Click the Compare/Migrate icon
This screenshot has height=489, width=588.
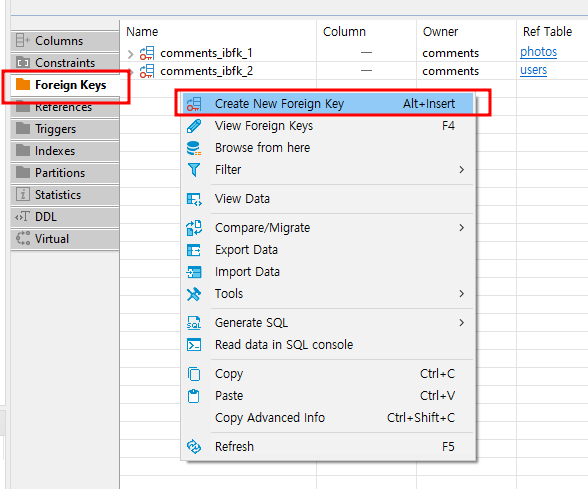[194, 228]
